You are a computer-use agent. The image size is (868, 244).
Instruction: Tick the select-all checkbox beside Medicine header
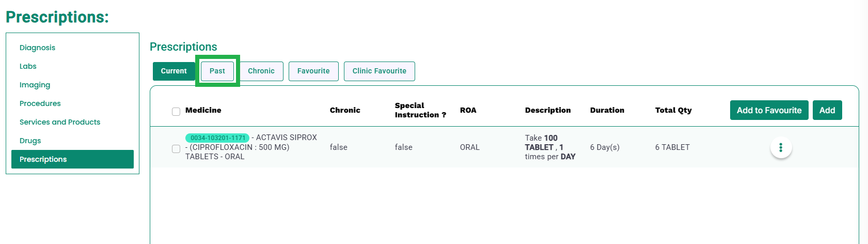pyautogui.click(x=176, y=112)
